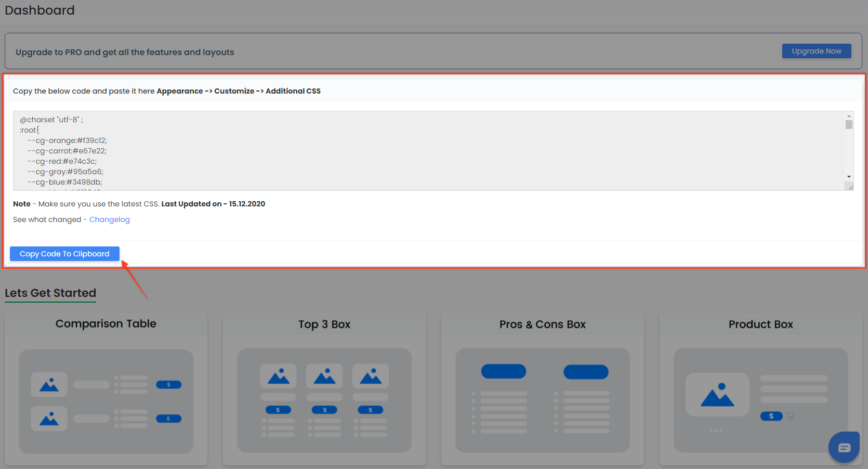Image resolution: width=868 pixels, height=469 pixels.
Task: Click the --cg-gray:#95a5a6 code line
Action: click(x=65, y=172)
